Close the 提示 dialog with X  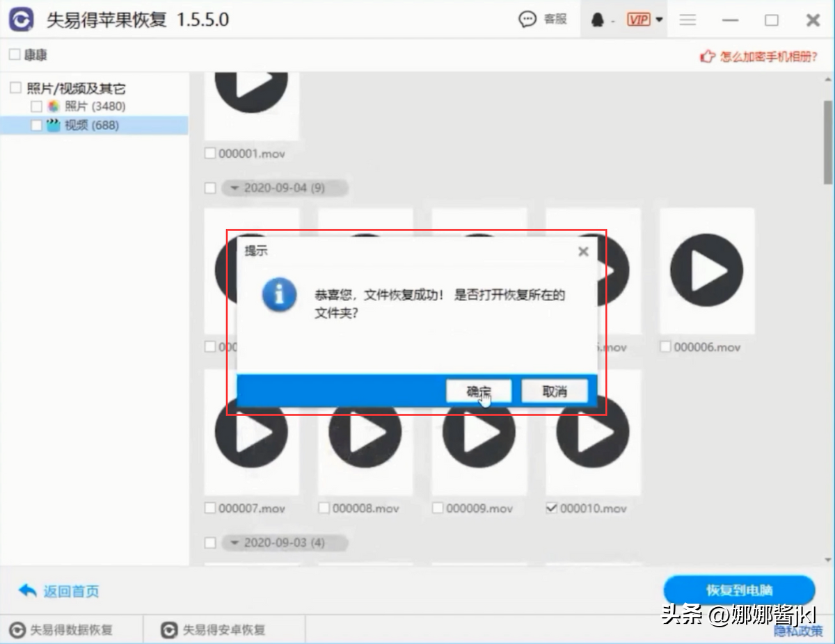tap(583, 251)
